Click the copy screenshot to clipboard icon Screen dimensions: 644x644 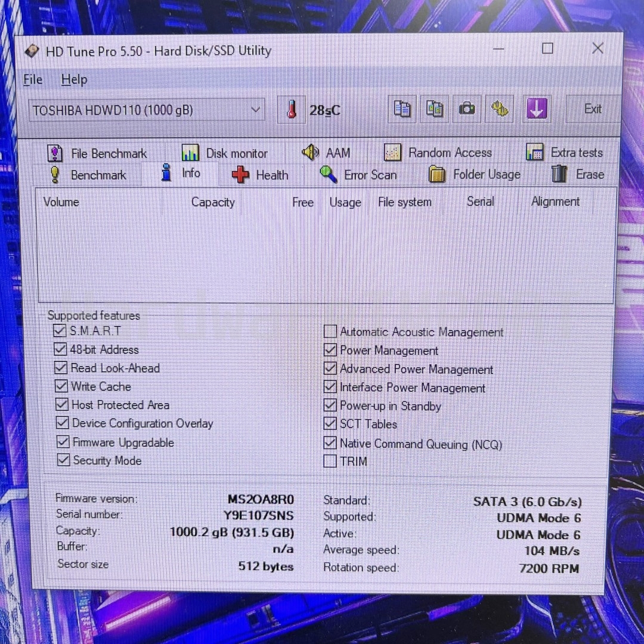[x=435, y=109]
